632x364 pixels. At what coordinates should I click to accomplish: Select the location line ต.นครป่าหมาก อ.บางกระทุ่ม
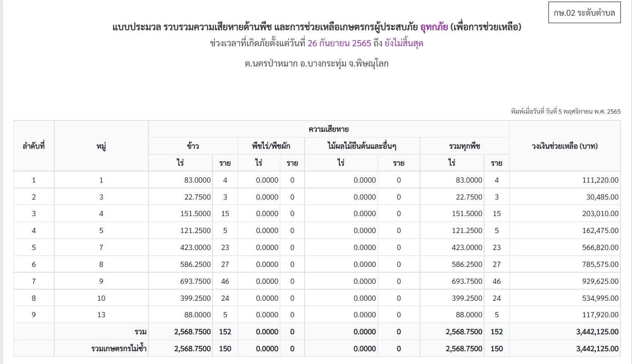pyautogui.click(x=295, y=64)
